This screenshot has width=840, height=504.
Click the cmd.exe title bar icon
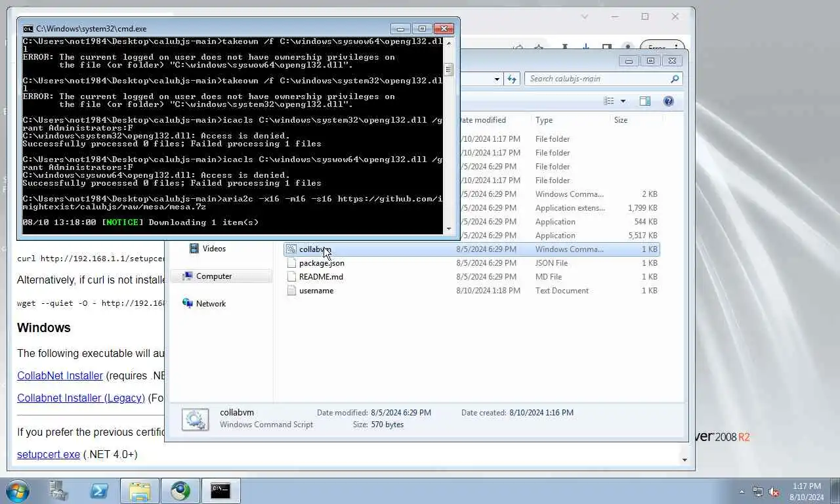click(28, 29)
